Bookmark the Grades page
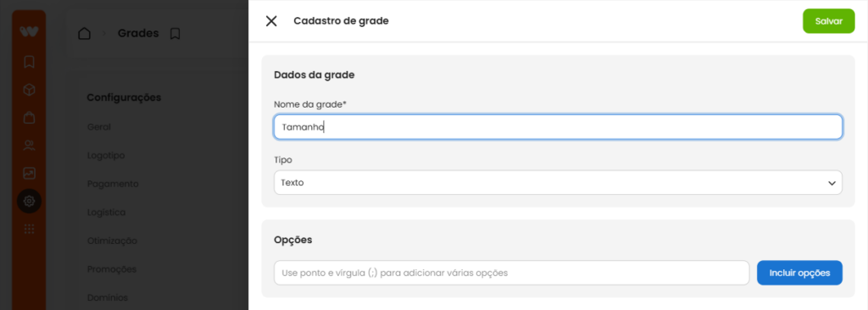Viewport: 868px width, 310px height. tap(175, 34)
